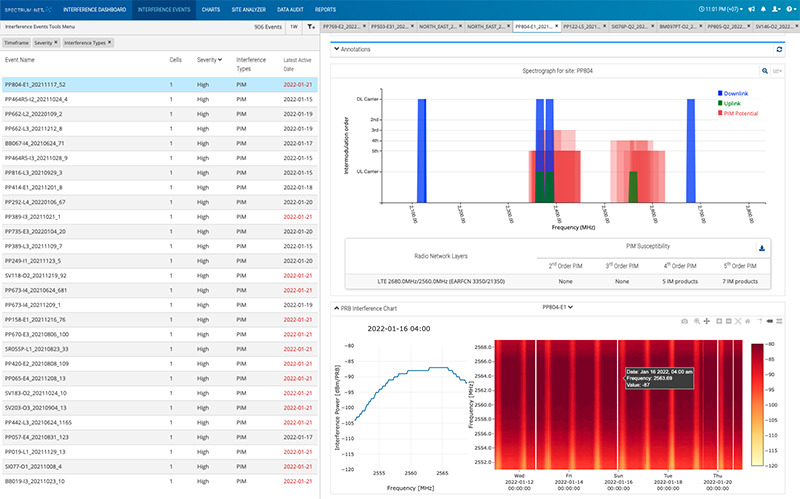
Task: Click the compare data icon on PRB chart
Action: pos(779,321)
